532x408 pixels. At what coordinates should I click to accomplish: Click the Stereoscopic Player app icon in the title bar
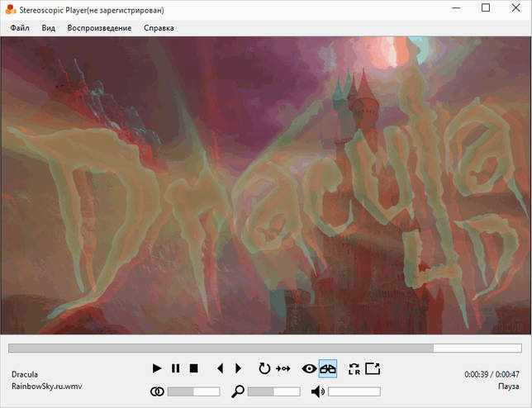(11, 9)
